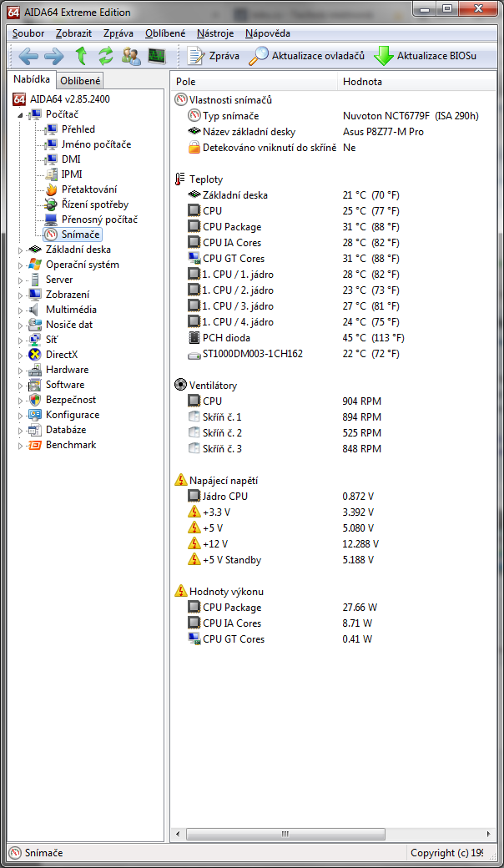Expand the Server tree node

click(x=21, y=280)
